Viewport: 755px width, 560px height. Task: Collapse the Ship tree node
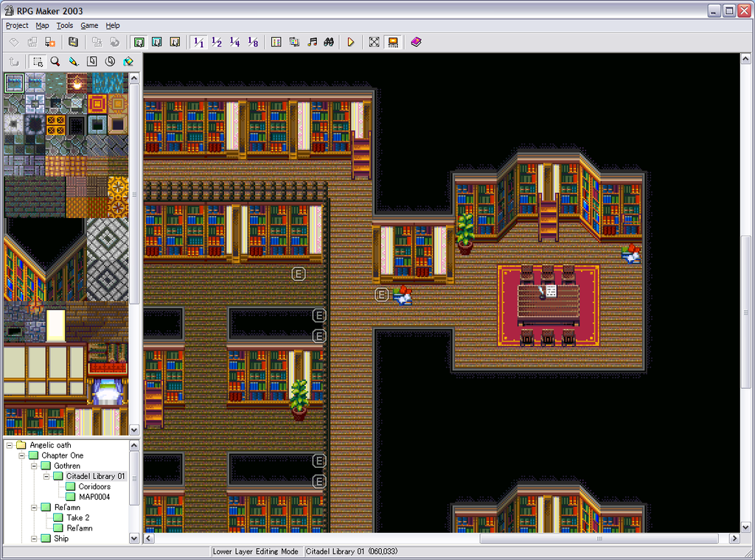[34, 539]
